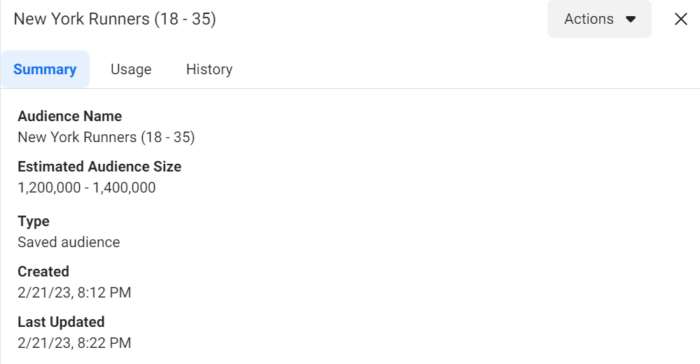The width and height of the screenshot is (700, 364).
Task: Click the 1,400,000 upper estimate figure
Action: (124, 188)
